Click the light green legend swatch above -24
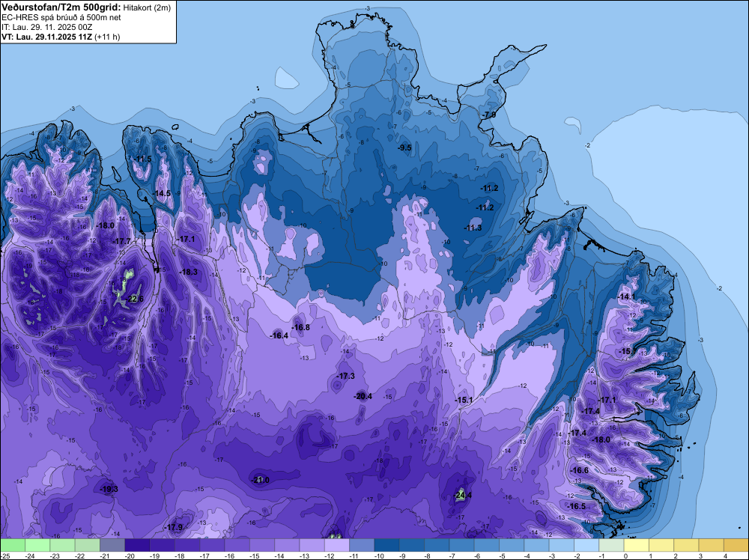This screenshot has height=560, width=749. click(37, 545)
